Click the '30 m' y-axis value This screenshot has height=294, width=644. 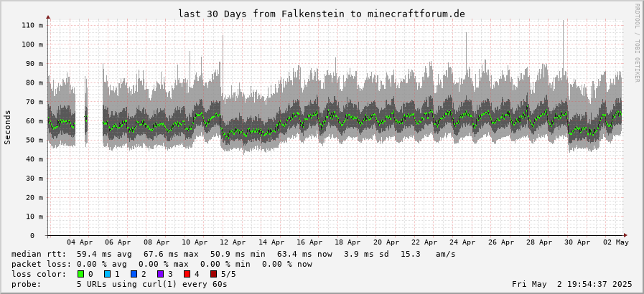pos(34,179)
